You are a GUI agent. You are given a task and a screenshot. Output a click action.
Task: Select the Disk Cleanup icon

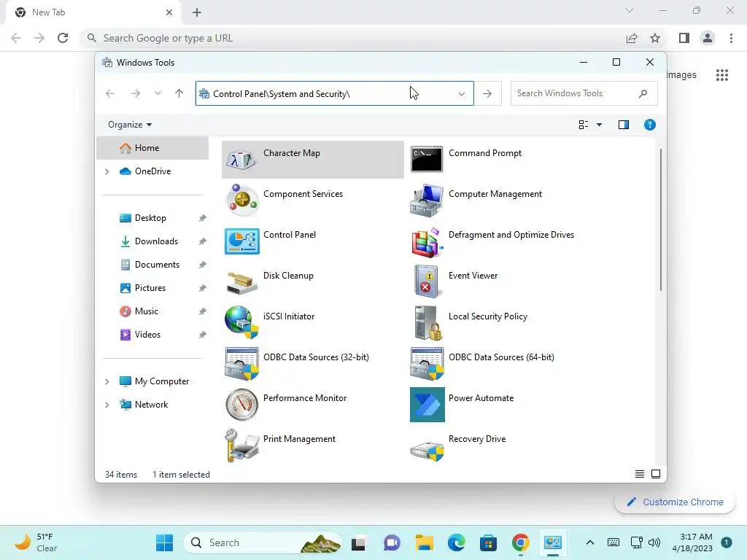click(242, 282)
